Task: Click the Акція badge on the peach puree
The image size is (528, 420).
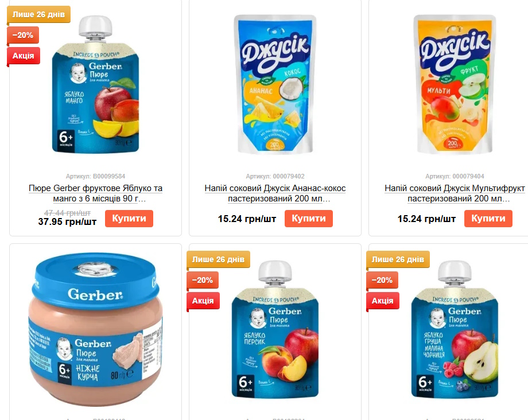Action: click(x=203, y=301)
